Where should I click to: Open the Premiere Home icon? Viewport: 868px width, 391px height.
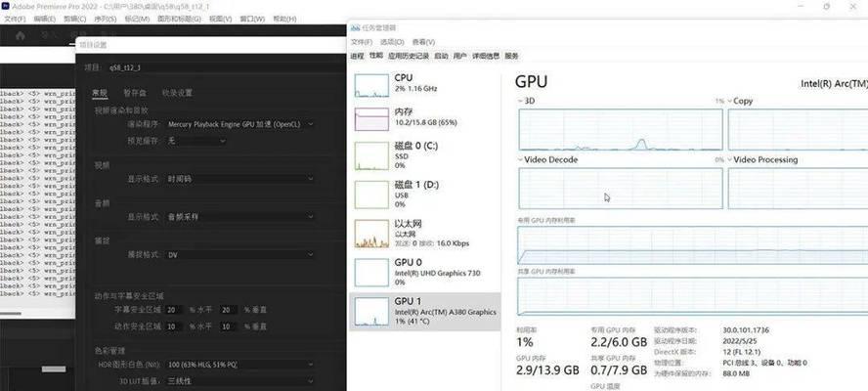(x=21, y=36)
